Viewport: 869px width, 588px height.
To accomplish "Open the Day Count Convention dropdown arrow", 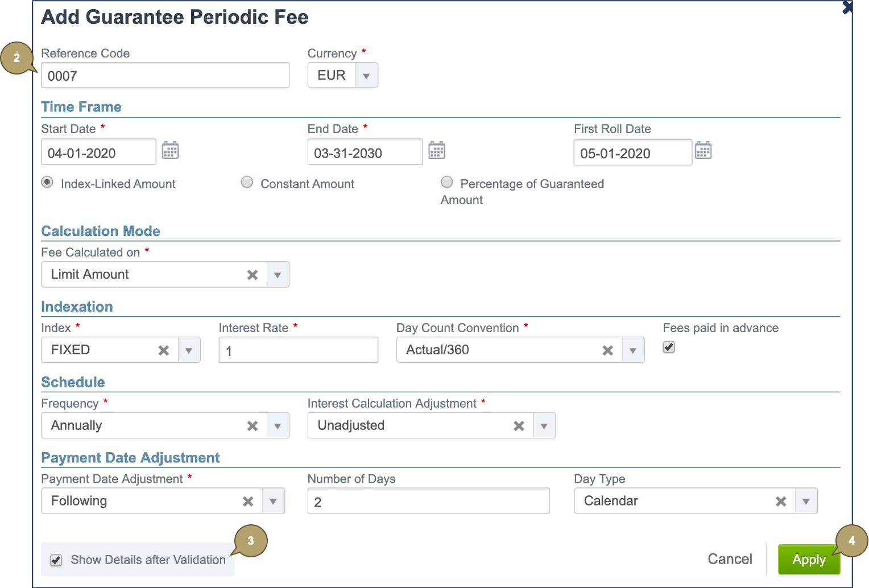I will click(x=632, y=350).
